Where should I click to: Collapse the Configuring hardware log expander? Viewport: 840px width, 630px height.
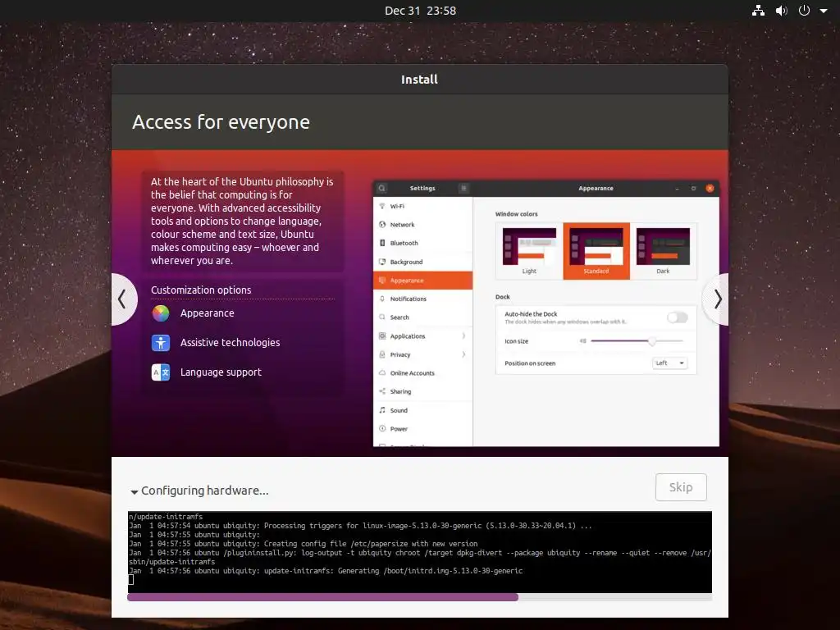(135, 491)
